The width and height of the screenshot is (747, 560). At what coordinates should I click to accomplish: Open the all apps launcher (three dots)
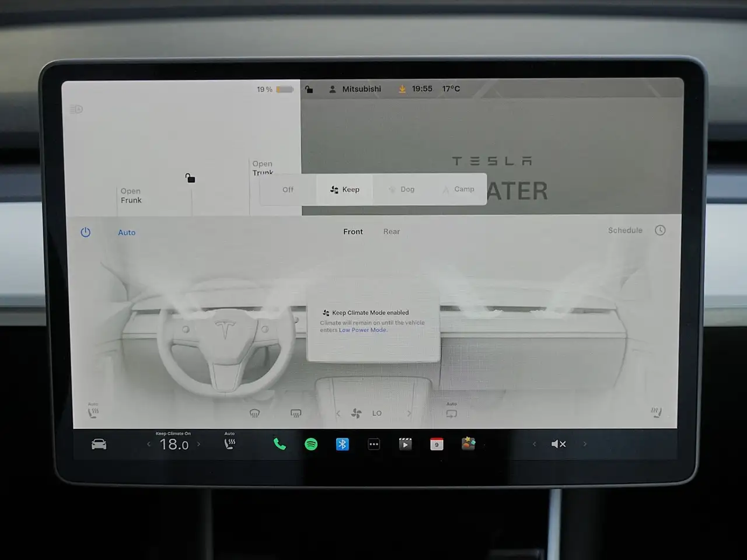point(374,444)
